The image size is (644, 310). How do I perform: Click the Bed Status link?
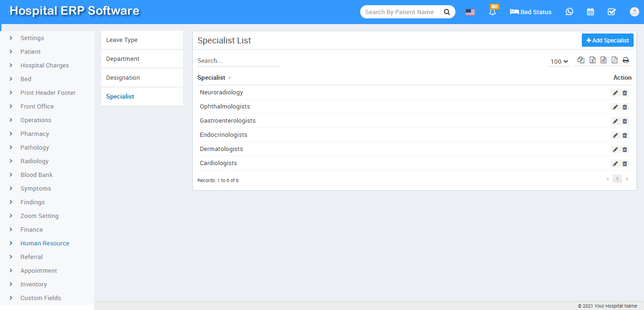(530, 12)
